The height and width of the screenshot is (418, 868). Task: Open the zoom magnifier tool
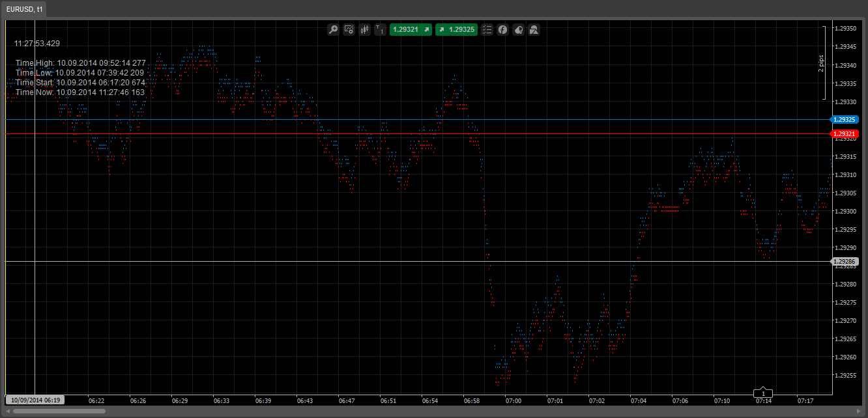tap(333, 29)
